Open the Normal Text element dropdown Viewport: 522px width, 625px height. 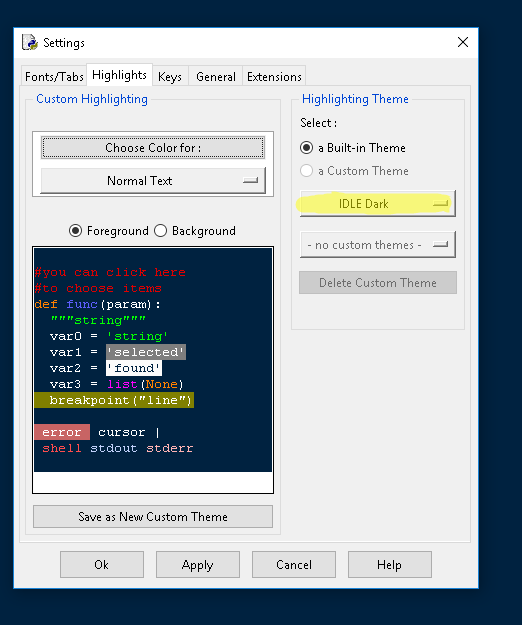click(x=153, y=181)
